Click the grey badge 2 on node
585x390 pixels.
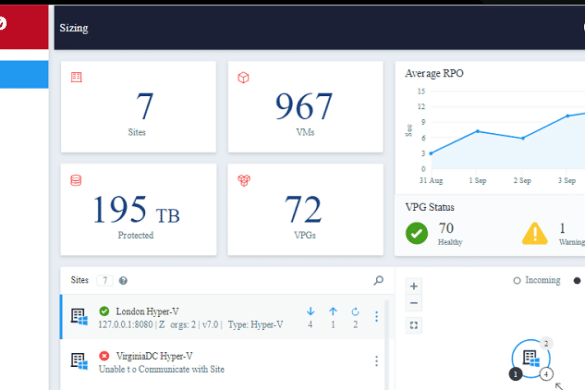[546, 343]
